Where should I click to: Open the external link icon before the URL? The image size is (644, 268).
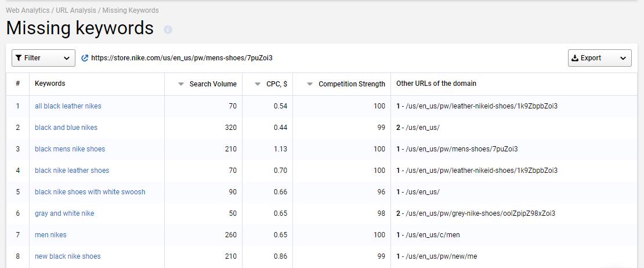[85, 58]
